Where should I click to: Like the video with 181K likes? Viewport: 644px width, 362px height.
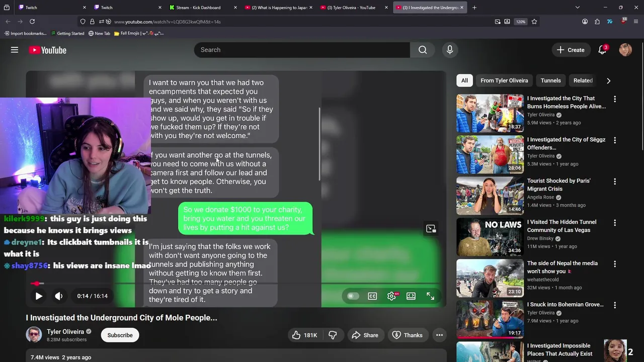coord(304,335)
